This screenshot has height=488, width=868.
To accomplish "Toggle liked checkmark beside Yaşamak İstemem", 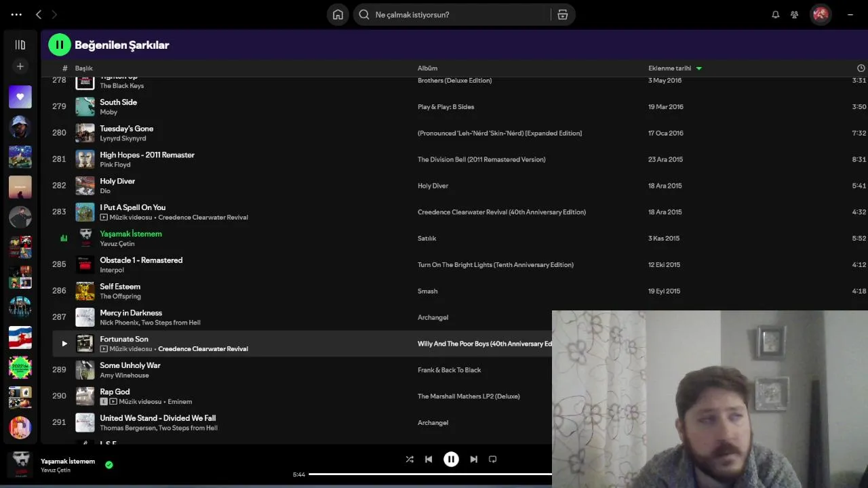I will (x=109, y=465).
